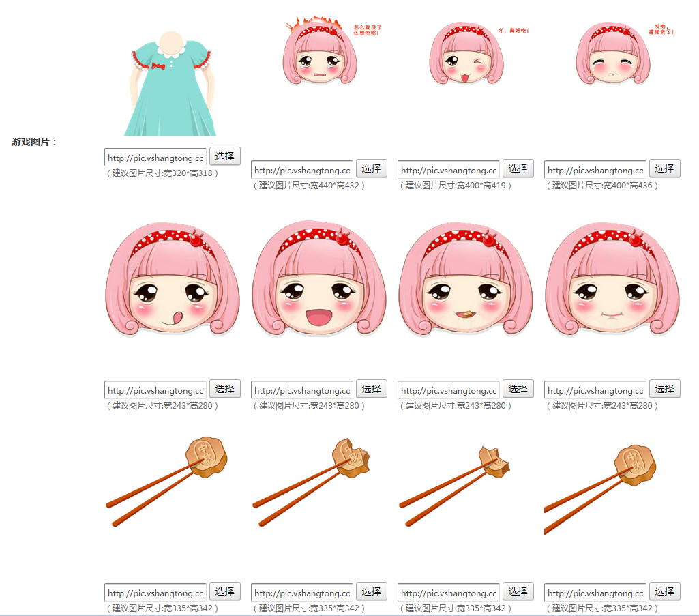The image size is (699, 616).
Task: Click 选择 button for the 400*419 image
Action: (518, 168)
